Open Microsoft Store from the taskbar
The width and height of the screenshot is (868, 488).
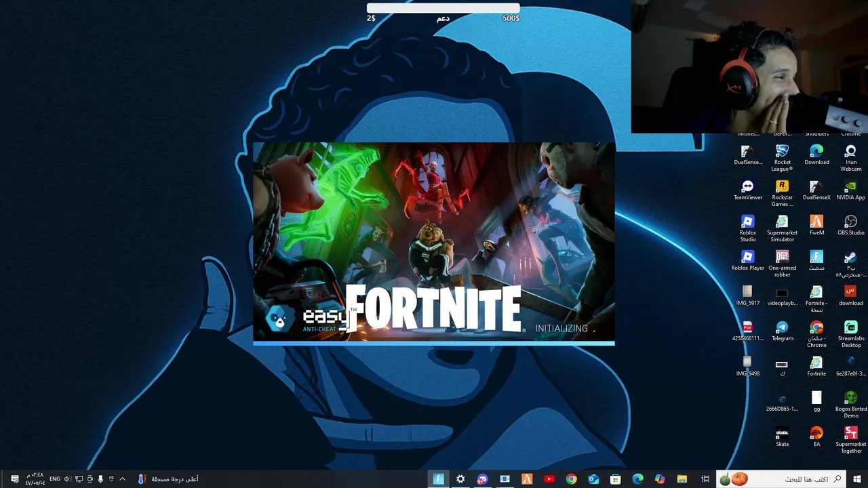point(616,479)
